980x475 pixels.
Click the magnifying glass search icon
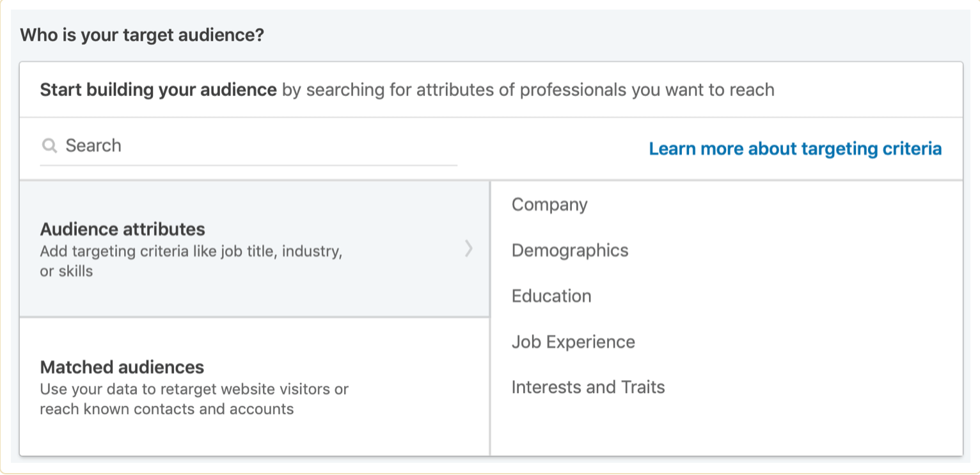(49, 146)
